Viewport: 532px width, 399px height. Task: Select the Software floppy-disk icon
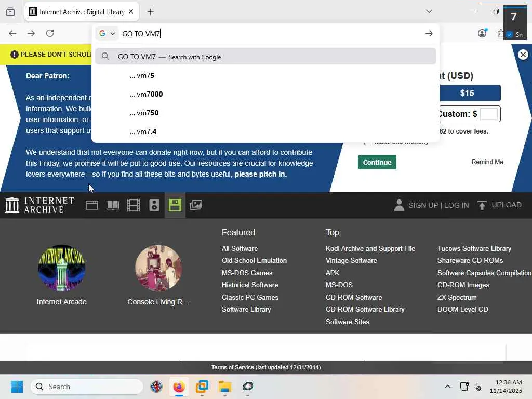click(x=175, y=205)
